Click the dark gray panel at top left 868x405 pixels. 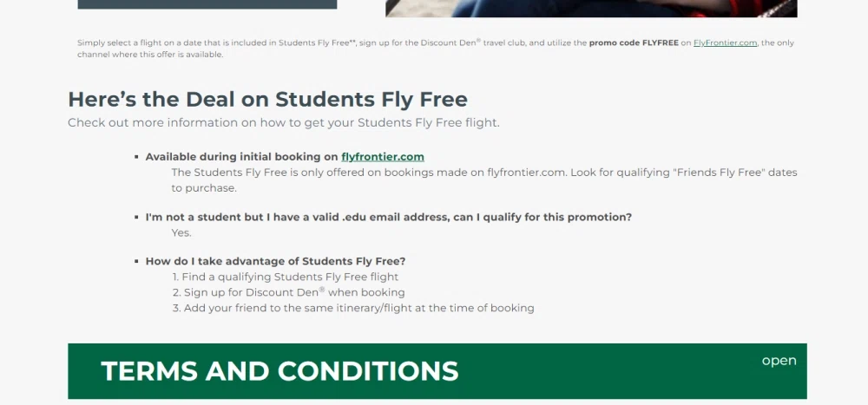[x=207, y=4]
